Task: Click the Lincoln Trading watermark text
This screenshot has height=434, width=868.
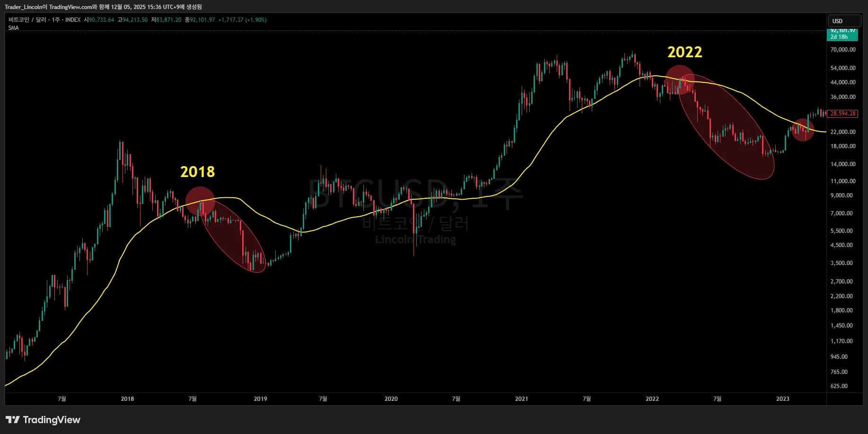Action: click(x=415, y=239)
